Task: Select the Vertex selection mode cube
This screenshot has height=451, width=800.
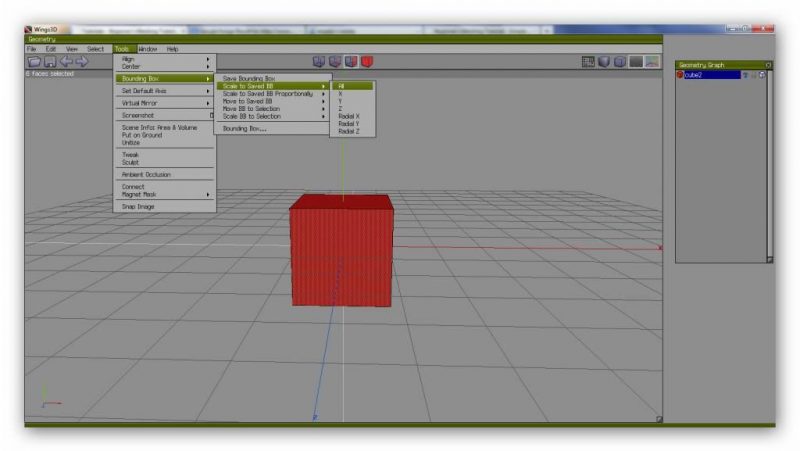Action: (319, 61)
